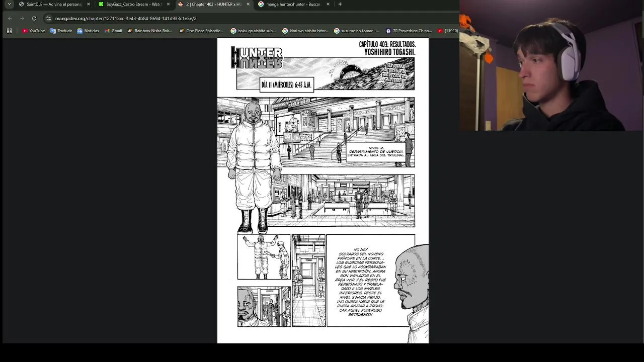Image resolution: width=644 pixels, height=362 pixels.
Task: Open the boku ga aishita bookmark
Action: coord(253,31)
